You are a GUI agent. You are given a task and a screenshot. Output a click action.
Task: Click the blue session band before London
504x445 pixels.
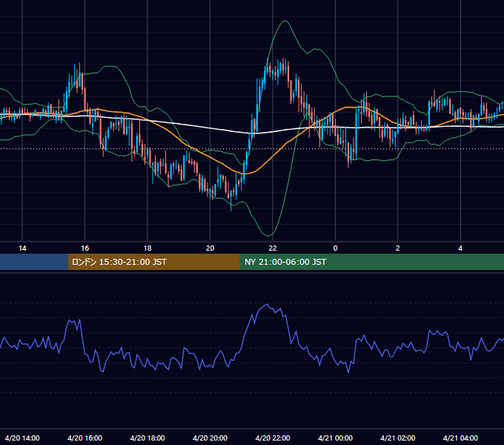34,262
